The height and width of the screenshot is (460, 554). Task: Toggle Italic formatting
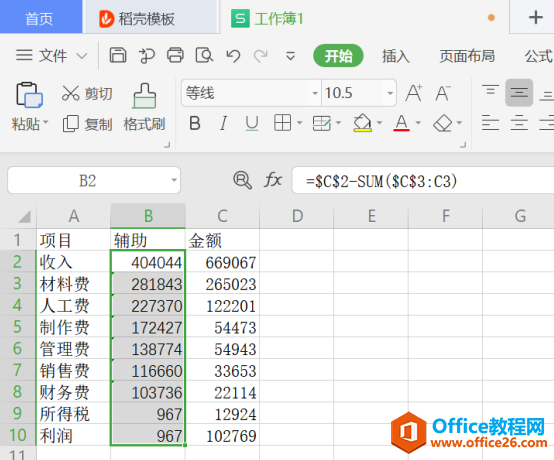pos(223,123)
